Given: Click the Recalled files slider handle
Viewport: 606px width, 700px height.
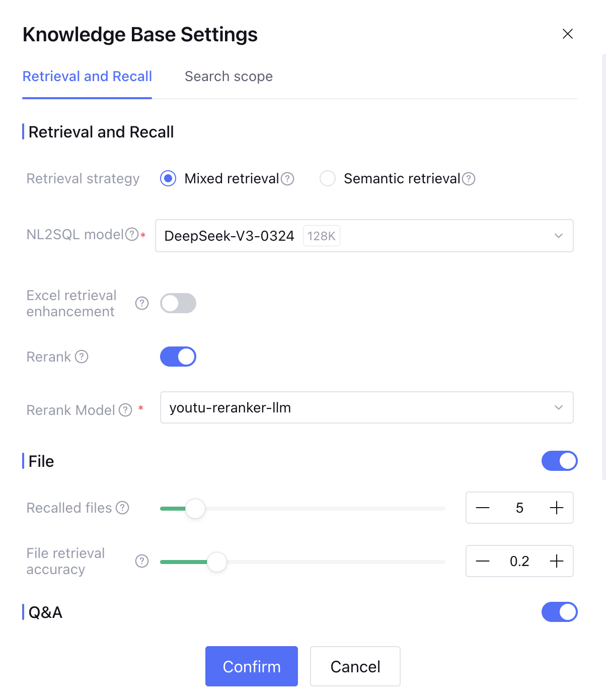Looking at the screenshot, I should tap(195, 508).
